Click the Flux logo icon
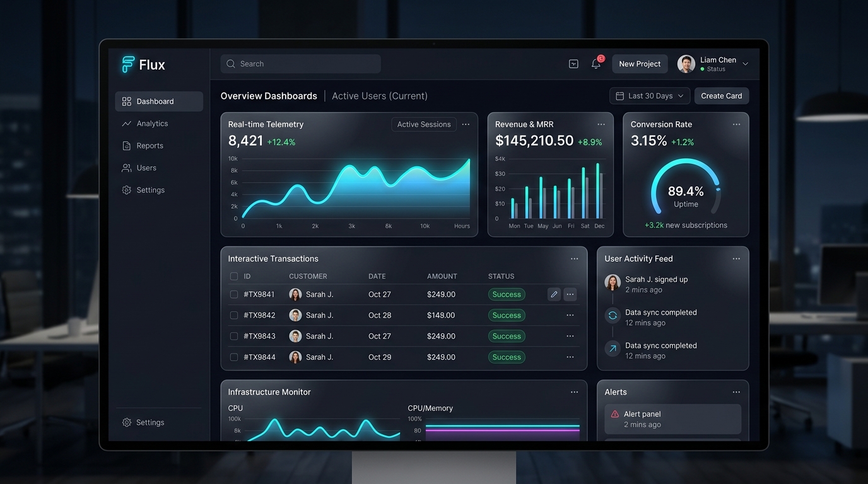The image size is (868, 484). coord(128,64)
